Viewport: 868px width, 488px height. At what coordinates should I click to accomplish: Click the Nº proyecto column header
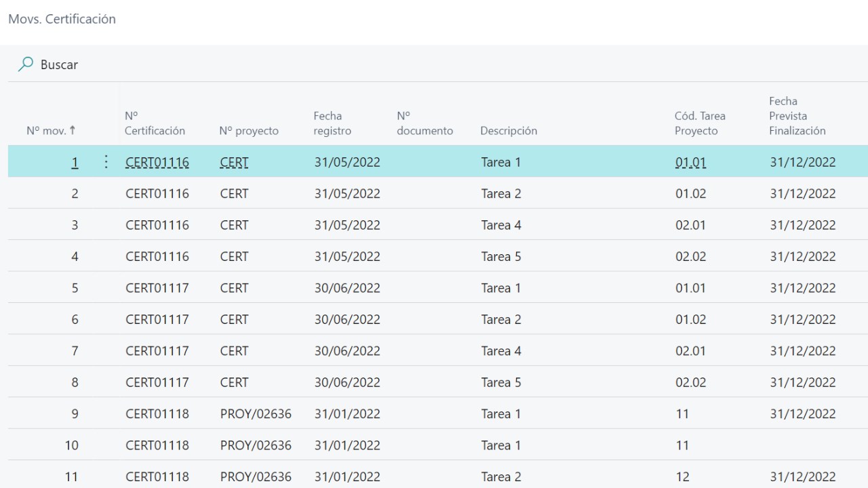249,131
